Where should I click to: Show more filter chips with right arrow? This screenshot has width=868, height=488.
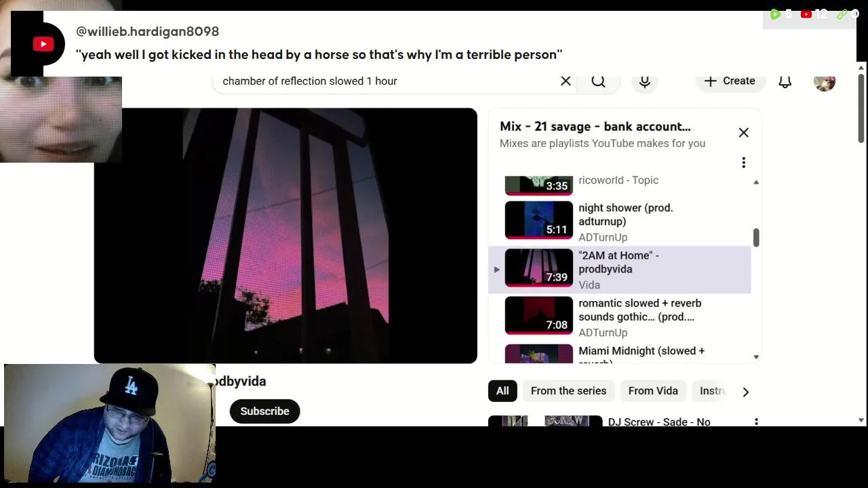[x=745, y=392]
